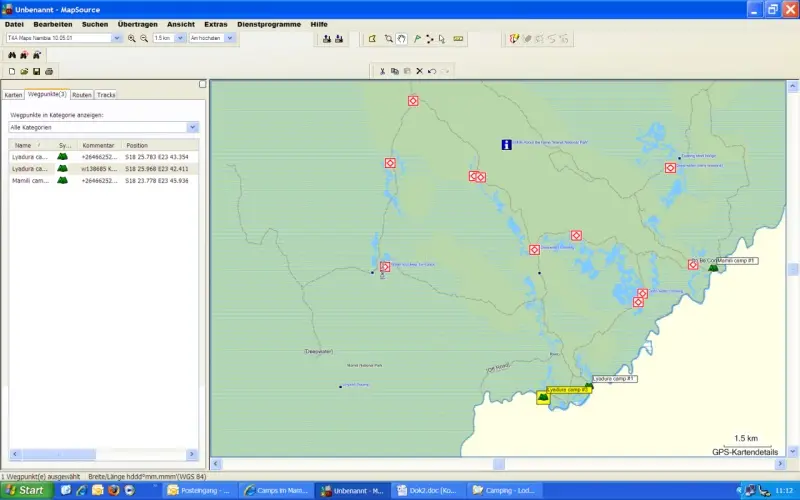This screenshot has height=500, width=800.
Task: Open the 1.5 km zoom scale dropdown
Action: (180, 38)
